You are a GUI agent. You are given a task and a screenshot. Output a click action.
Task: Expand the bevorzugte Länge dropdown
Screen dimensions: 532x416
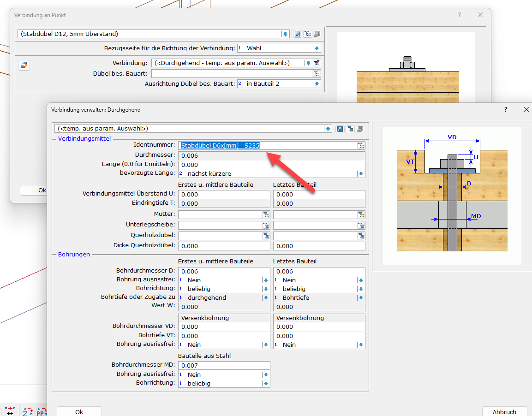click(361, 174)
